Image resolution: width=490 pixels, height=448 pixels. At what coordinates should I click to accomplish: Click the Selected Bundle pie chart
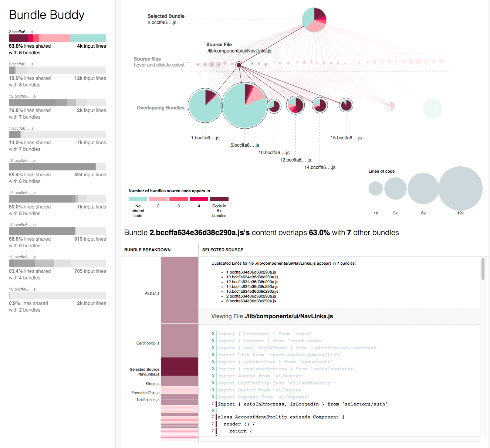coord(314,20)
